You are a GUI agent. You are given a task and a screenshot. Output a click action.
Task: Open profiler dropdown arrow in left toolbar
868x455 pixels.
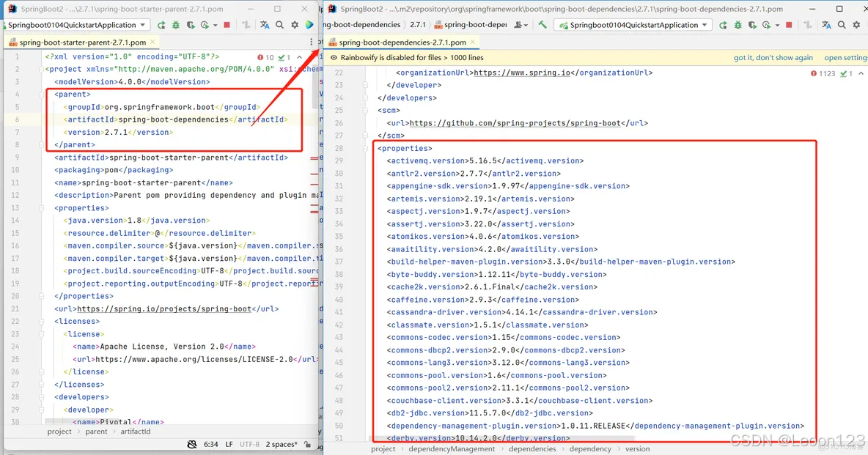tap(215, 26)
